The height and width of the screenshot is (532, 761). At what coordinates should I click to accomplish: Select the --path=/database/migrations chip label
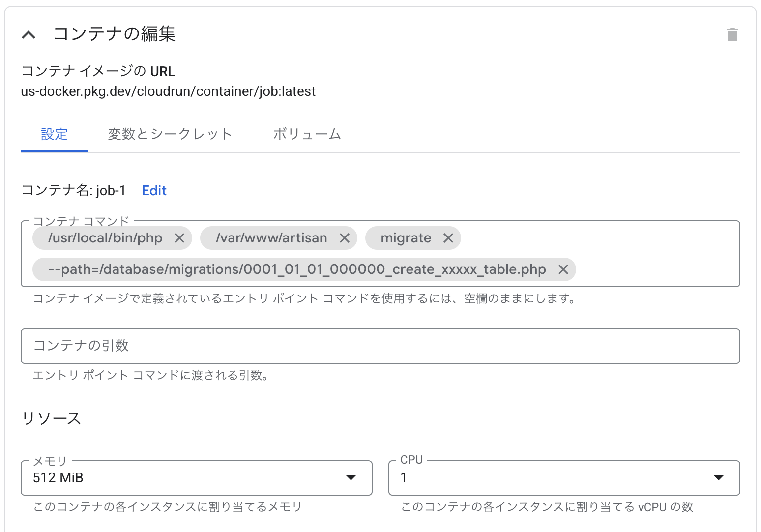297,270
